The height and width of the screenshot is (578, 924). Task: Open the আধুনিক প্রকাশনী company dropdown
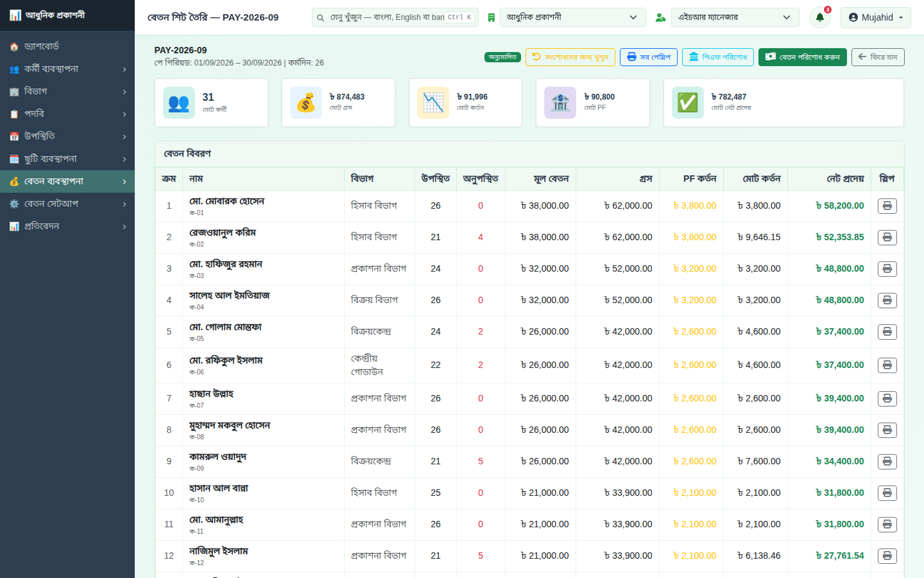tap(572, 17)
